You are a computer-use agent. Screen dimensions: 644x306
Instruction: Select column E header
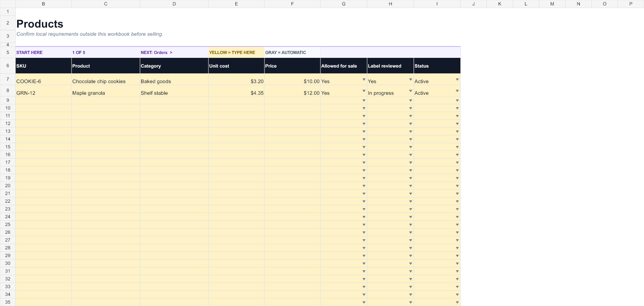tap(236, 4)
